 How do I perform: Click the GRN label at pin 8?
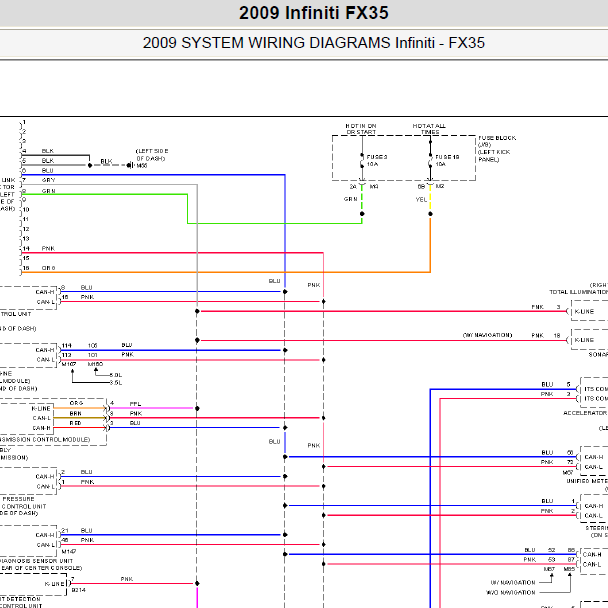click(x=48, y=191)
